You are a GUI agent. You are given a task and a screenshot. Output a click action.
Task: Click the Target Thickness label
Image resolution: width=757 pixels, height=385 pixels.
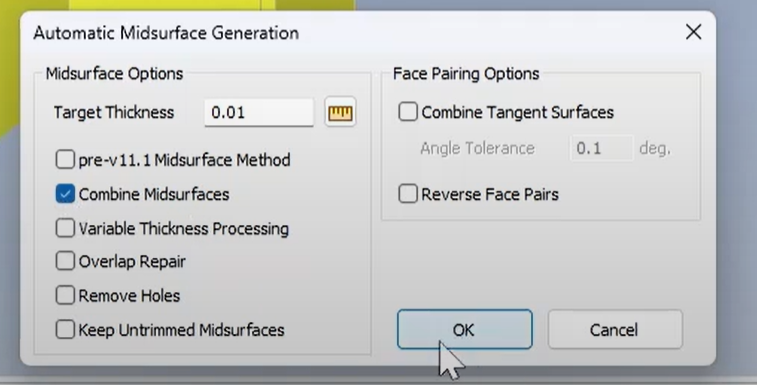pyautogui.click(x=114, y=113)
